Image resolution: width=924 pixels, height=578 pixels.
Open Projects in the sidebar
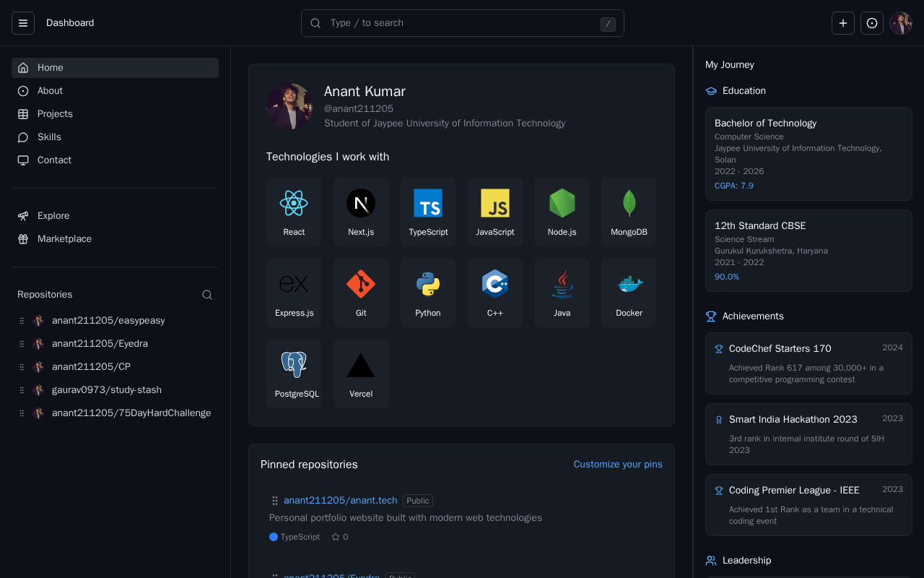point(115,114)
